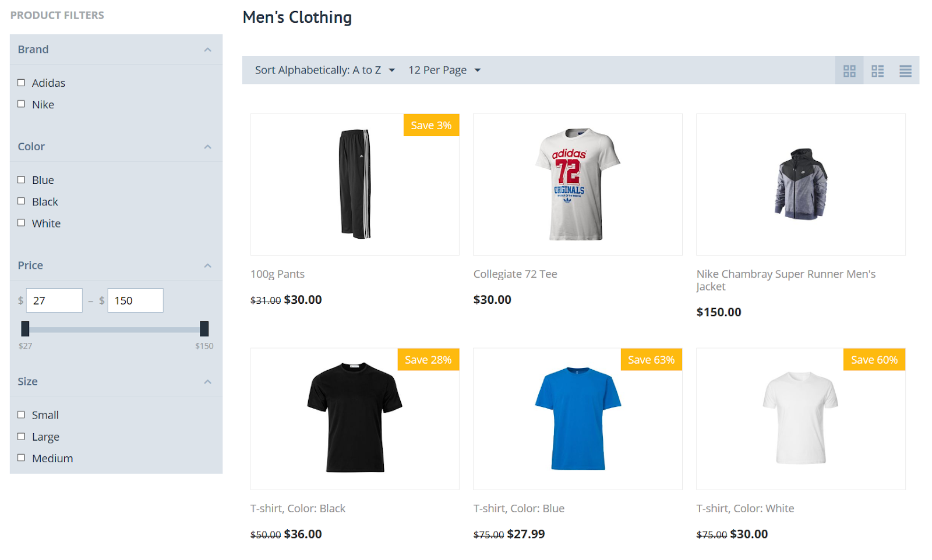
Task: Switch to plain list view icon
Action: (905, 71)
